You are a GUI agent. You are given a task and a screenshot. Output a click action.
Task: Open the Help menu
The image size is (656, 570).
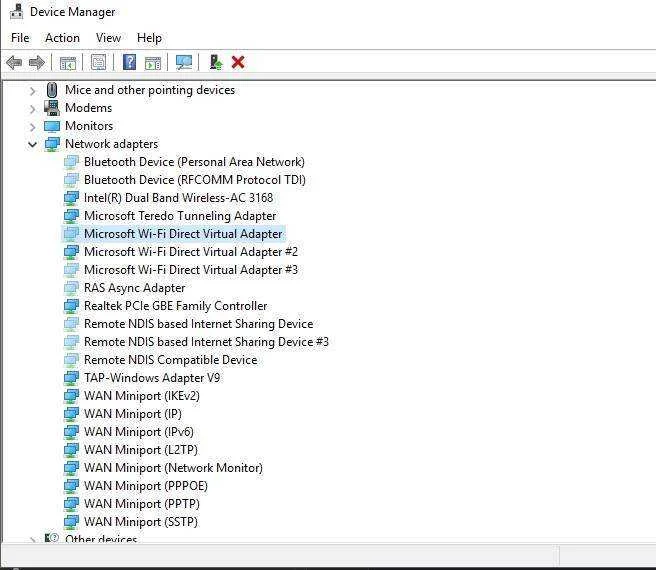pyautogui.click(x=149, y=38)
